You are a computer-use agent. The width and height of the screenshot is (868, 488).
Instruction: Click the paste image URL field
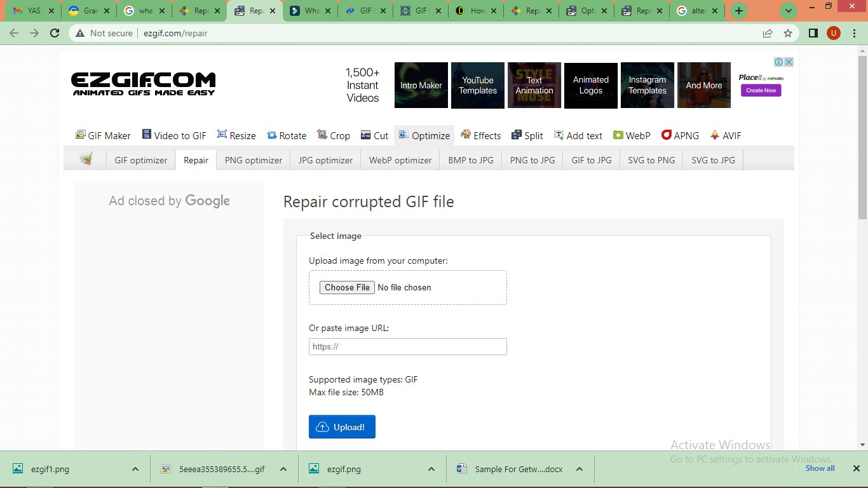click(x=408, y=346)
